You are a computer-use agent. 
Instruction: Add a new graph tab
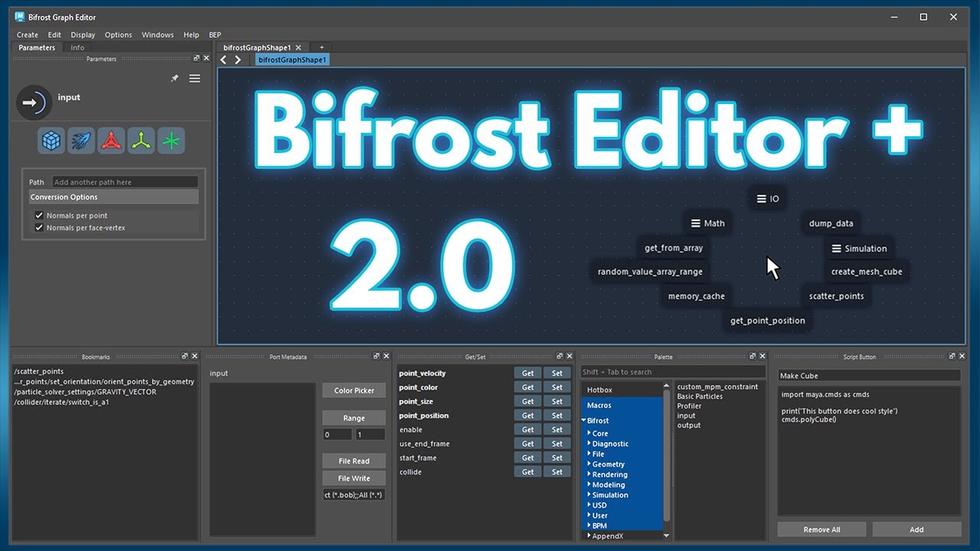(x=322, y=47)
